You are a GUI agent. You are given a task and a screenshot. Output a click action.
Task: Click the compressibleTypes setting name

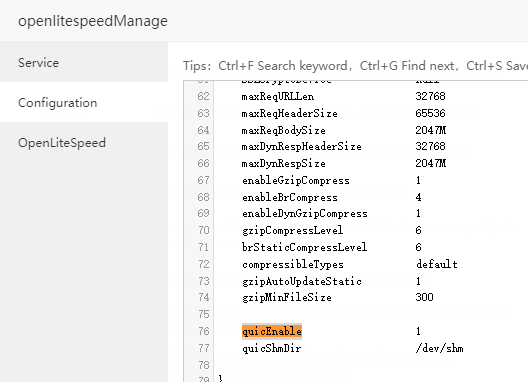point(293,264)
